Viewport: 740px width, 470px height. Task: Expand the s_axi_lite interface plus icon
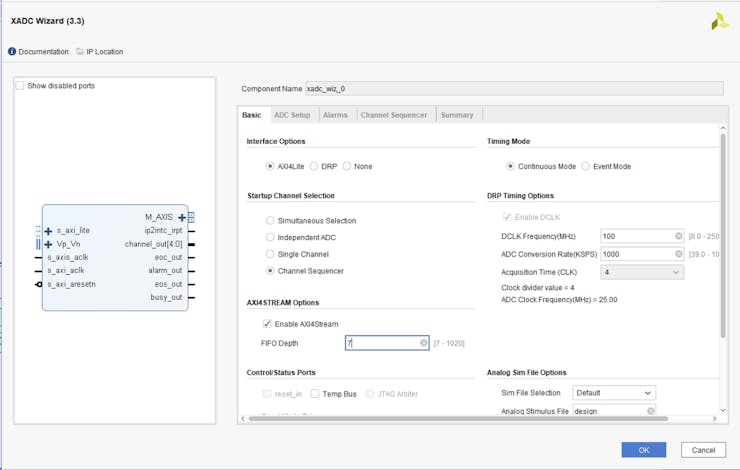click(x=48, y=231)
